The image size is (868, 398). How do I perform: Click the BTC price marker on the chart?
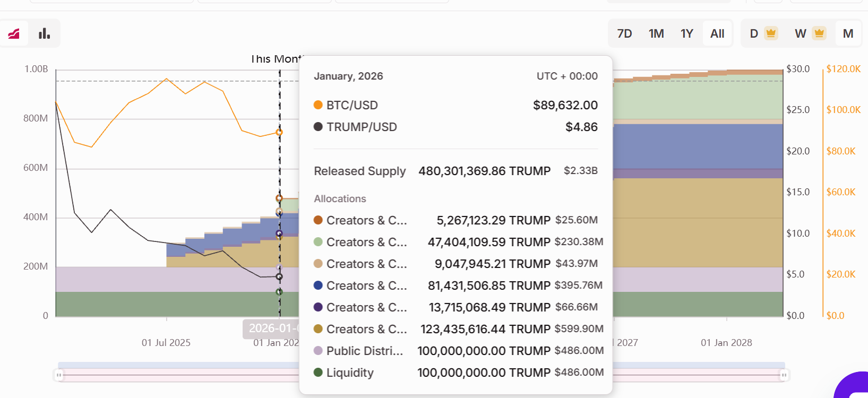[279, 132]
